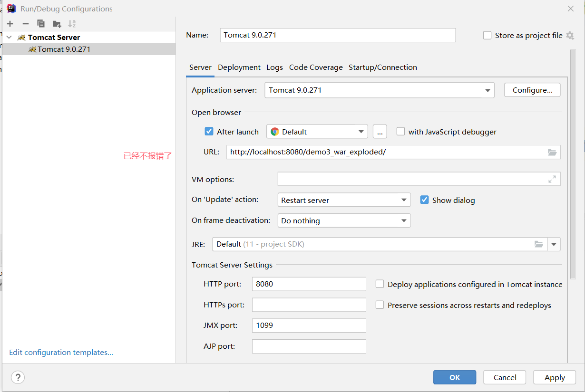Click the Apply button

555,377
